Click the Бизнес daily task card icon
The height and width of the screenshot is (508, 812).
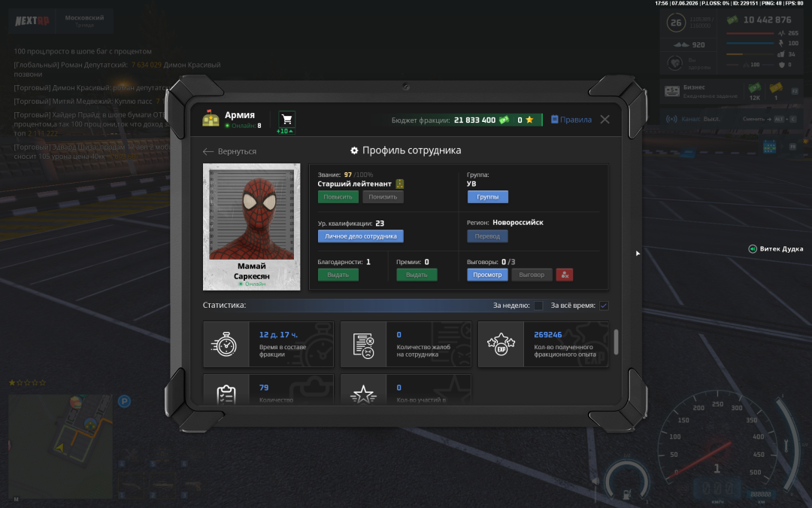(x=671, y=91)
